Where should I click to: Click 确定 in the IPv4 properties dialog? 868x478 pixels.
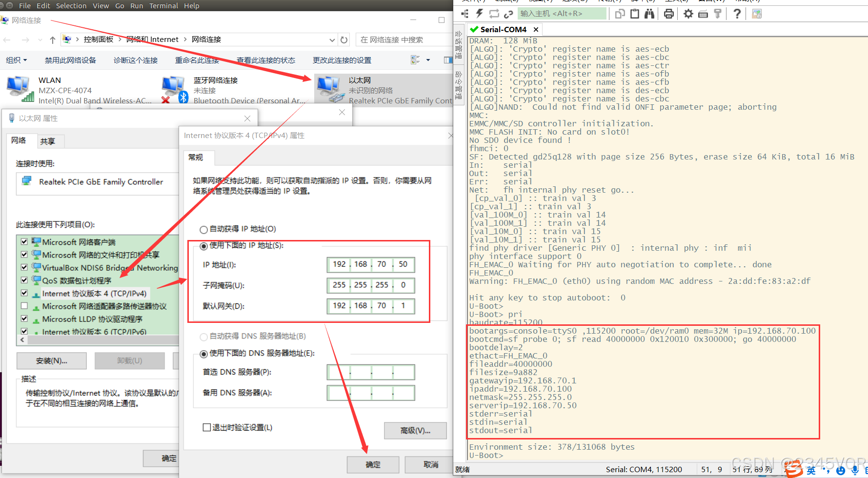[x=373, y=465]
